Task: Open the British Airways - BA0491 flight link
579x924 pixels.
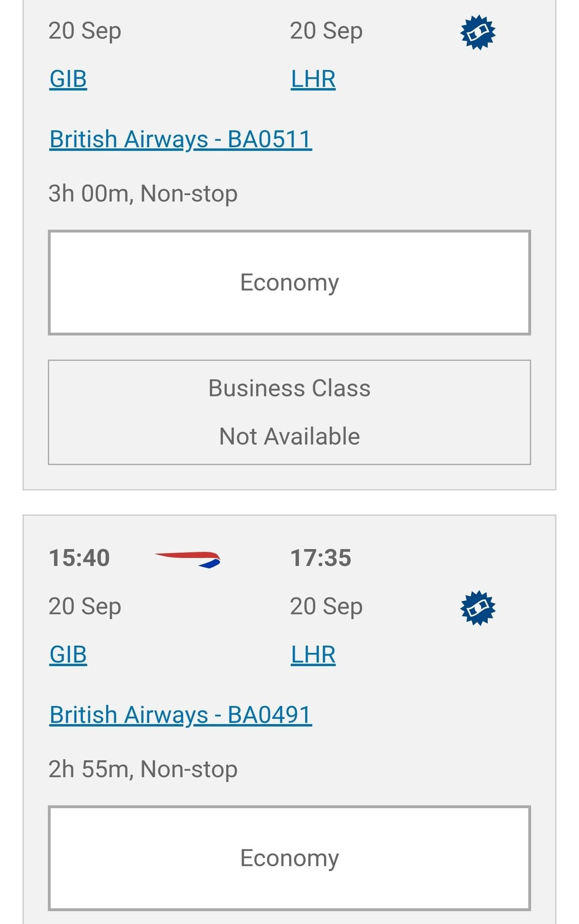Action: coord(181,715)
